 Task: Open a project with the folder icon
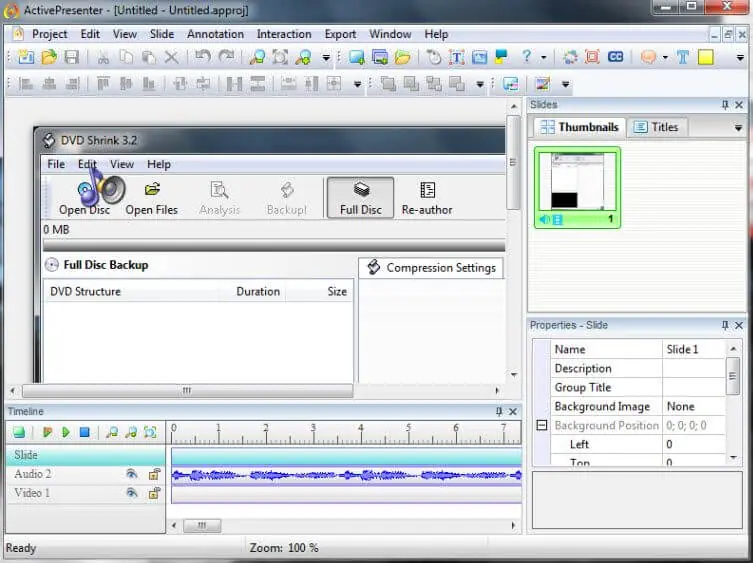pos(49,57)
